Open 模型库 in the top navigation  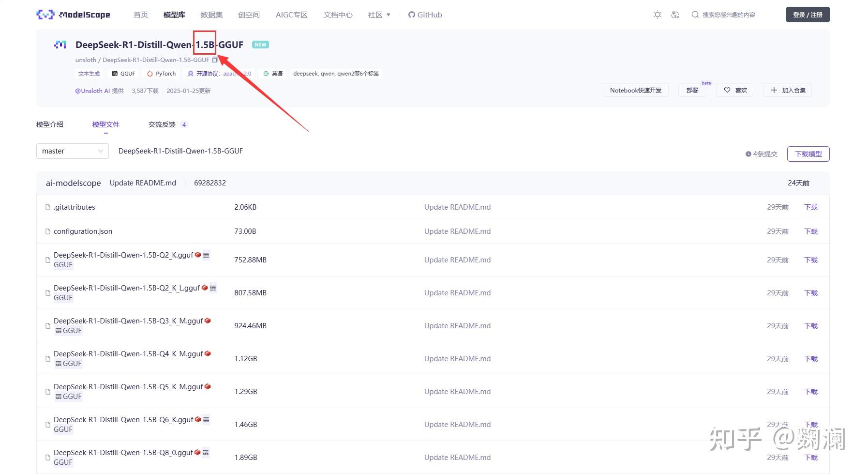[x=174, y=15]
